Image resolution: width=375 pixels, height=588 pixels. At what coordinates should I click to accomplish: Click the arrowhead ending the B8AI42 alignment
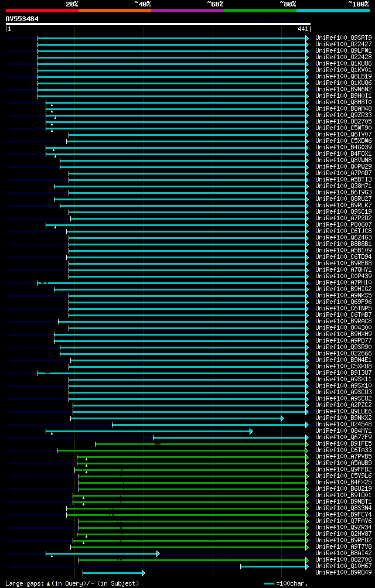point(158,553)
